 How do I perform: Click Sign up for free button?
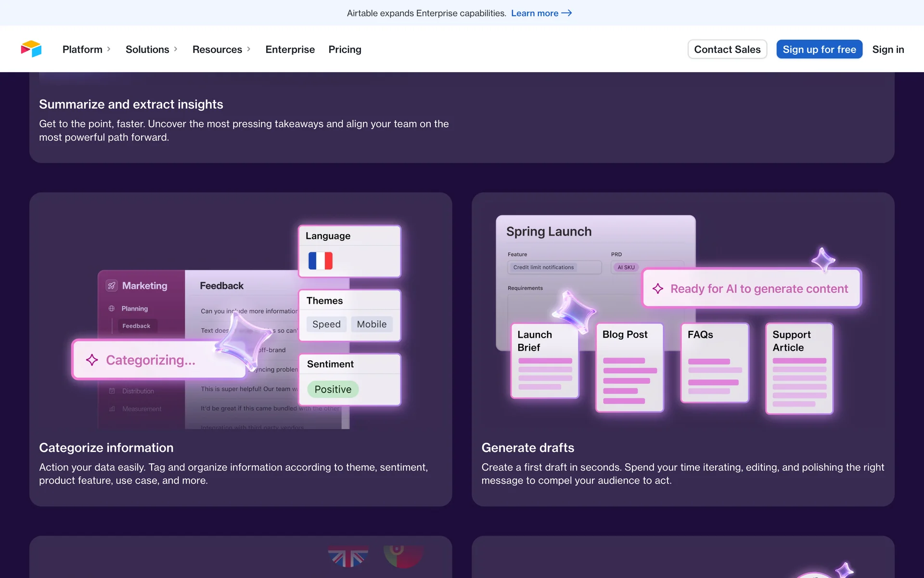click(x=819, y=49)
